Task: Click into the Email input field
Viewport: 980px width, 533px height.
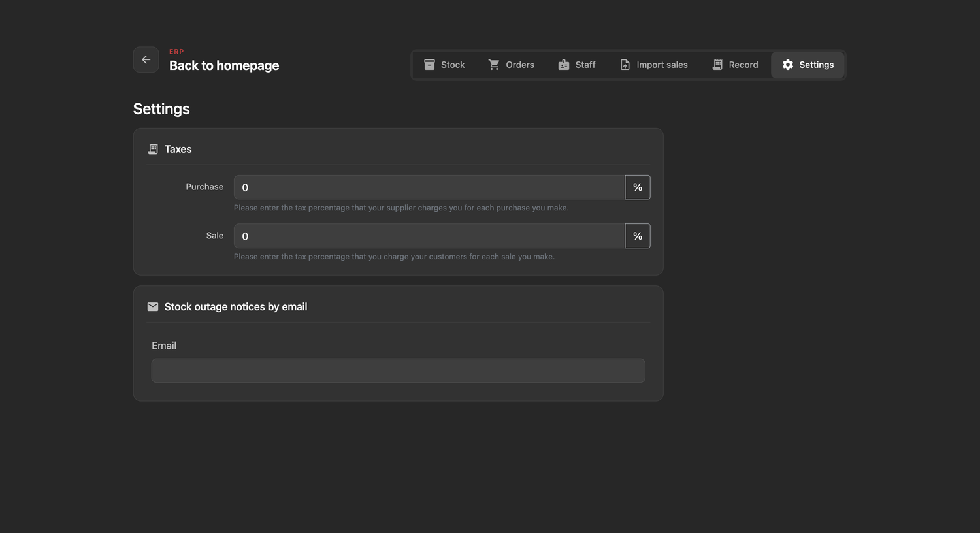Action: (x=399, y=370)
